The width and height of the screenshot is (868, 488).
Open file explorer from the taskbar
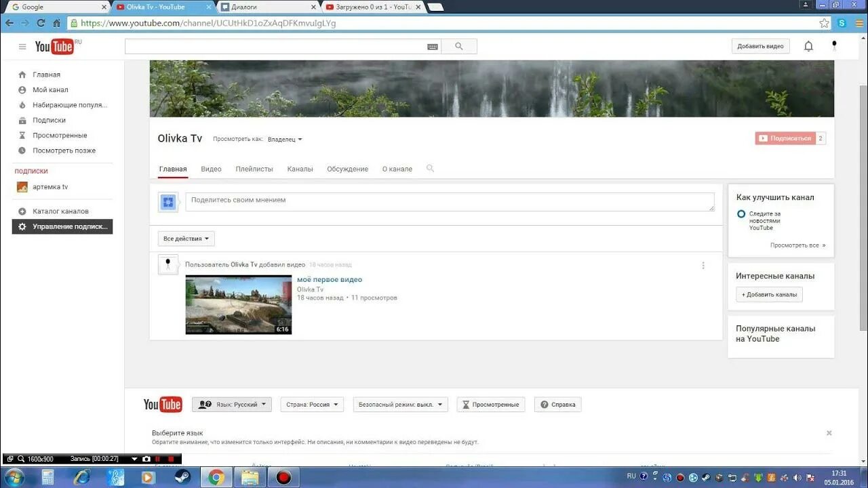coord(250,477)
